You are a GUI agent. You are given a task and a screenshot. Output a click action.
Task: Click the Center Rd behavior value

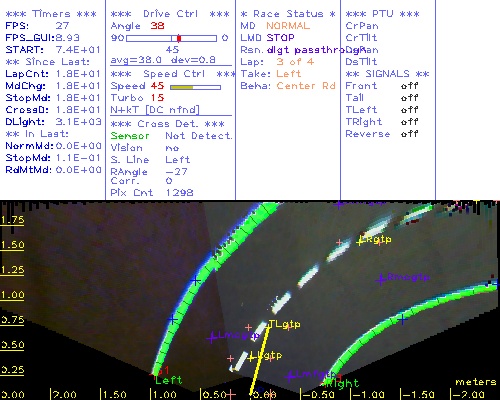tap(306, 86)
